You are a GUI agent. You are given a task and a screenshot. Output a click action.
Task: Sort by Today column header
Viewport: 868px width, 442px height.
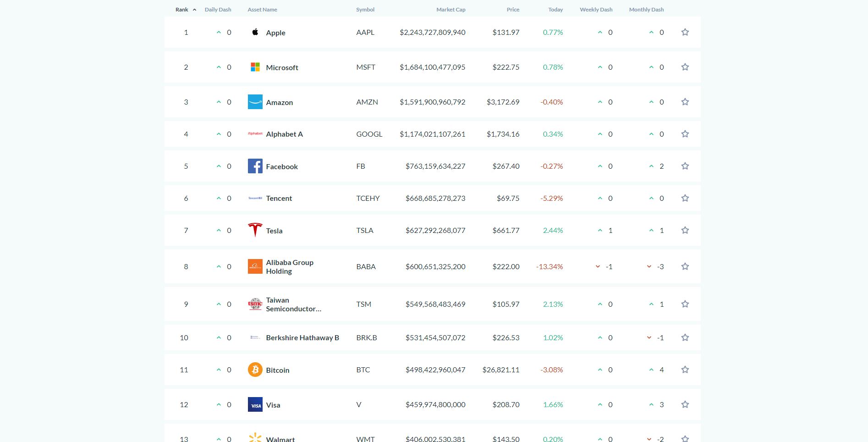tap(555, 10)
